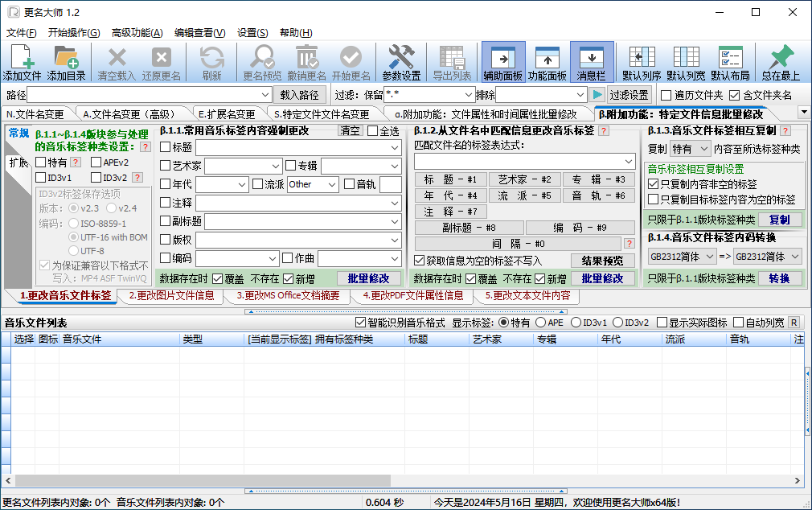The height and width of the screenshot is (510, 812).
Task: Switch to N.文件名变更 tab
Action: tap(35, 114)
